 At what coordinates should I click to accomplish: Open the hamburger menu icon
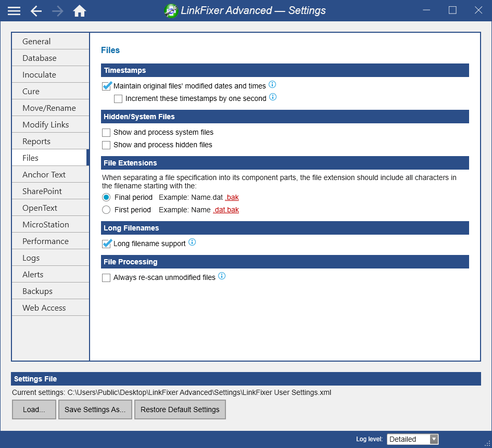click(14, 11)
